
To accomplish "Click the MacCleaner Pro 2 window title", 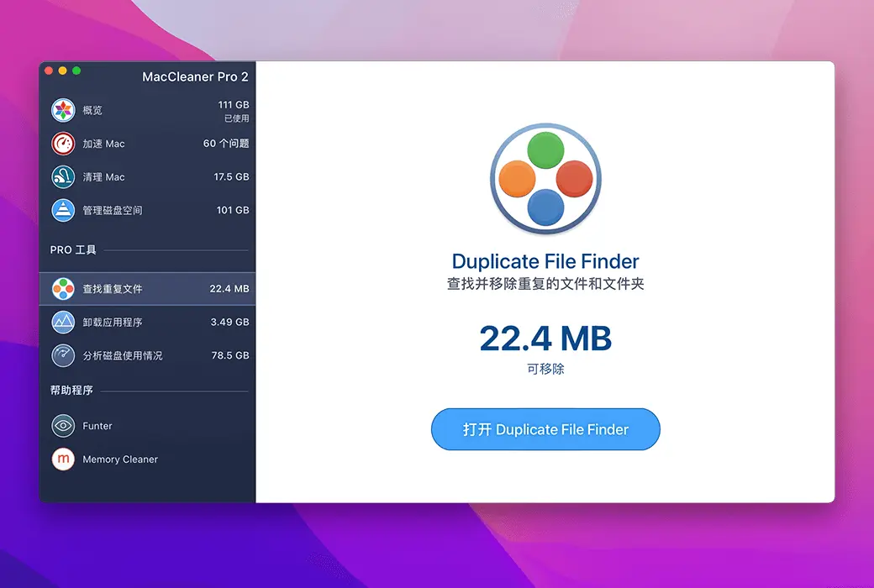I will (195, 77).
